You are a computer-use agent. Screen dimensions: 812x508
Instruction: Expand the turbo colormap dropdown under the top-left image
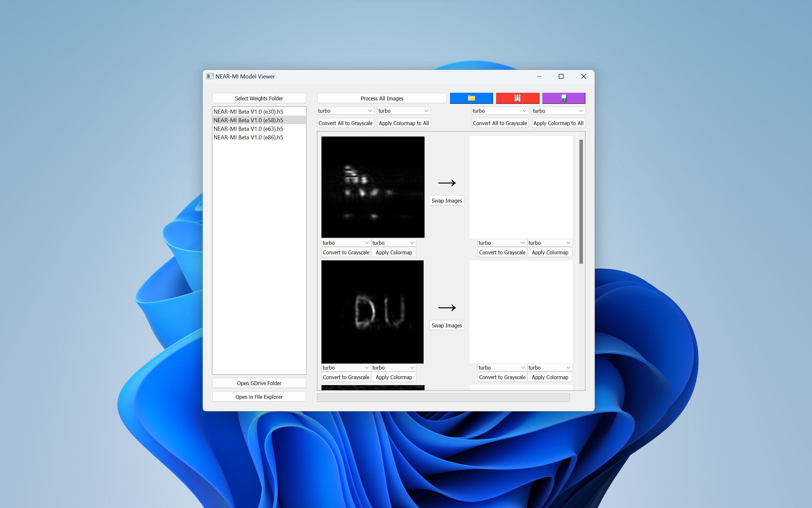[346, 243]
